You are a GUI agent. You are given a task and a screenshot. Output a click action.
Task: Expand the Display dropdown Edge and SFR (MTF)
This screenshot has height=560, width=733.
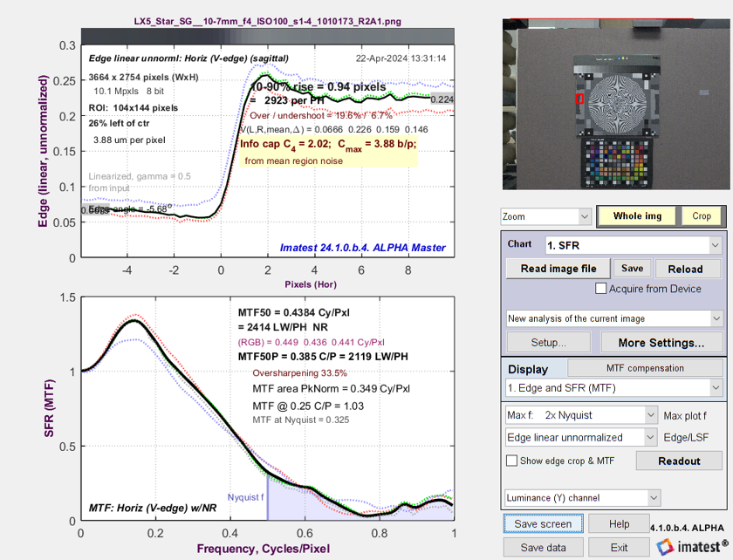pyautogui.click(x=614, y=387)
